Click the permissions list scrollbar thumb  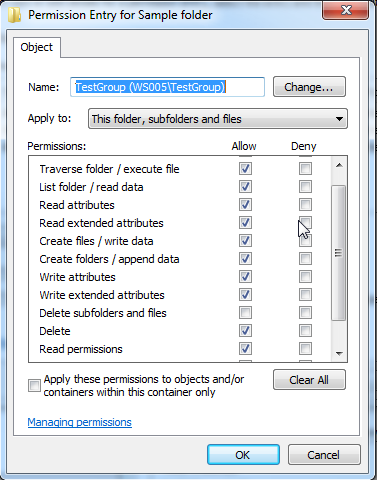[339, 253]
